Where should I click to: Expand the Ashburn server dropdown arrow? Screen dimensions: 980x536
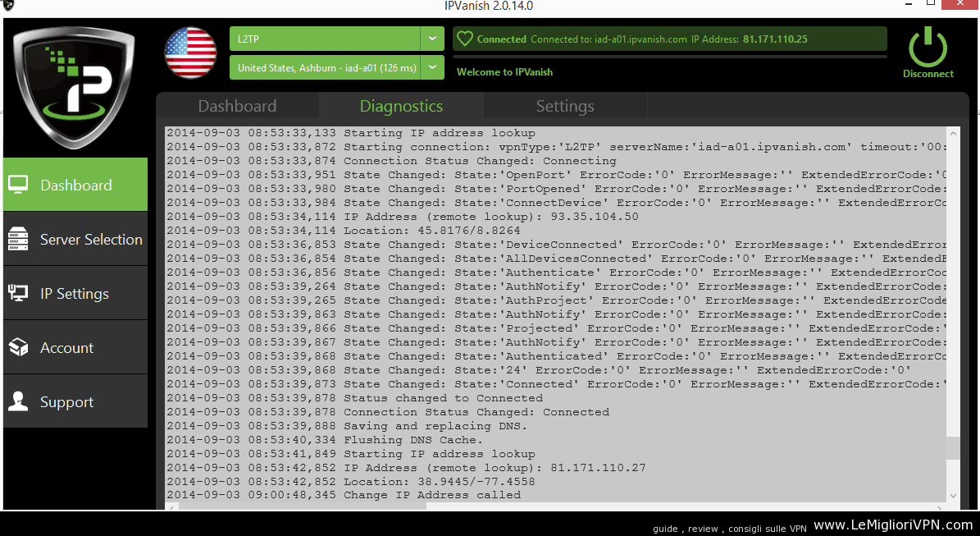(x=432, y=68)
